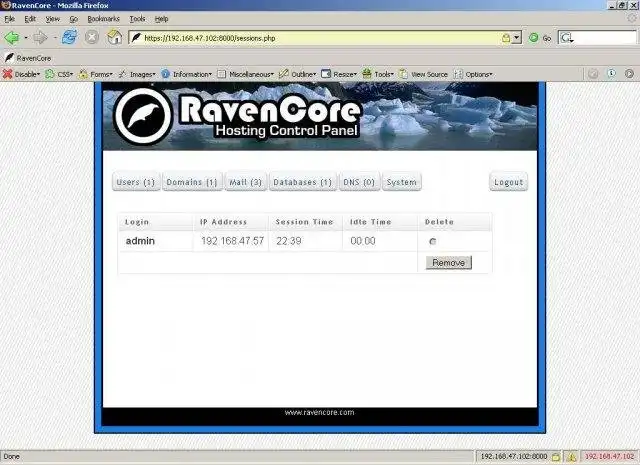Screen dimensions: 640x465
Task: Open the DNS (0) section
Action: [x=359, y=182]
